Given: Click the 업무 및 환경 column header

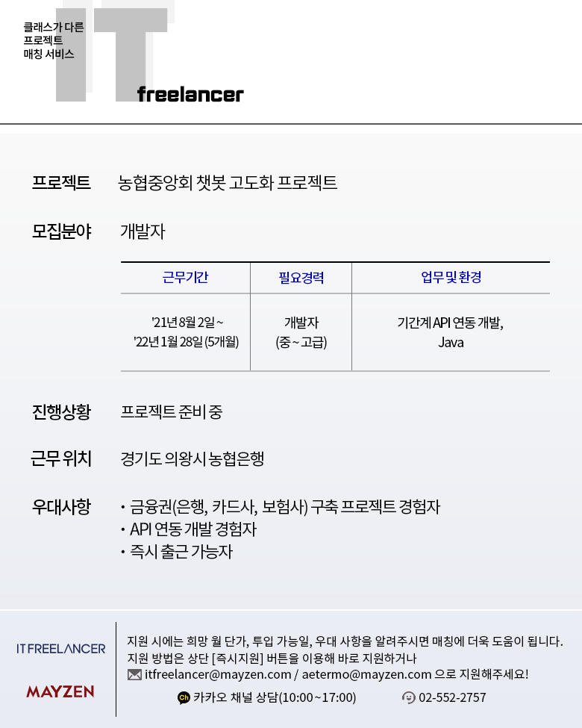Looking at the screenshot, I should [x=451, y=277].
